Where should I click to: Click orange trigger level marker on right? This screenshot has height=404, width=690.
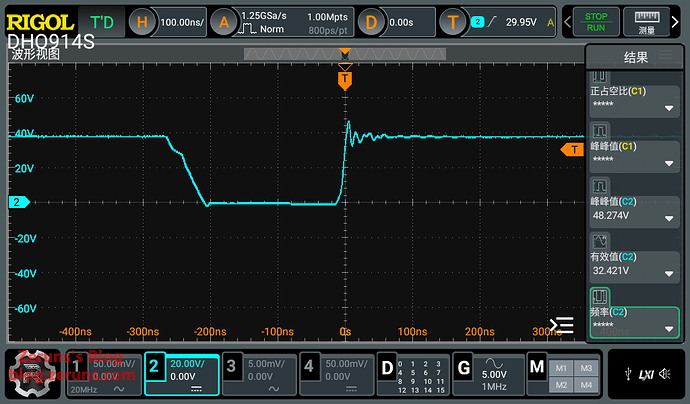pos(572,149)
